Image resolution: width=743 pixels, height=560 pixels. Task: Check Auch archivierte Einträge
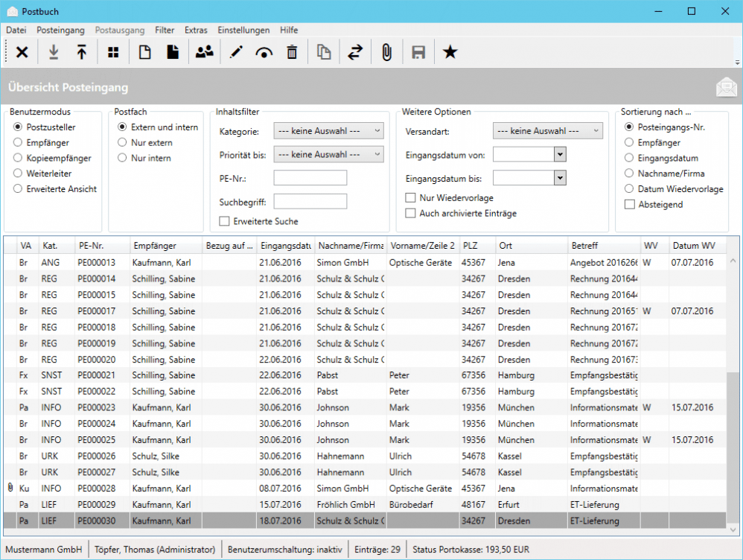[410, 214]
